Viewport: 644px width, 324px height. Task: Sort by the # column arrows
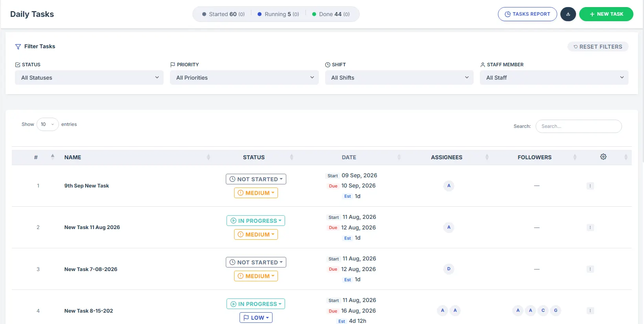coord(53,157)
